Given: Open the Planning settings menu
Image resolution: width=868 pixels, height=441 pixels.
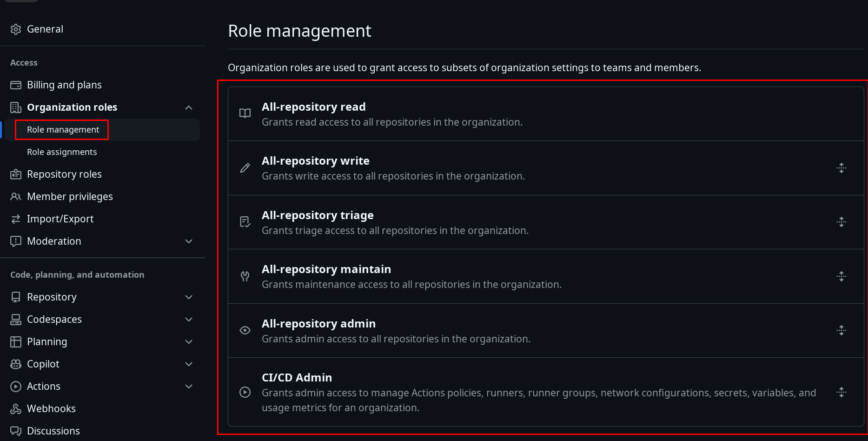Looking at the screenshot, I should 47,342.
